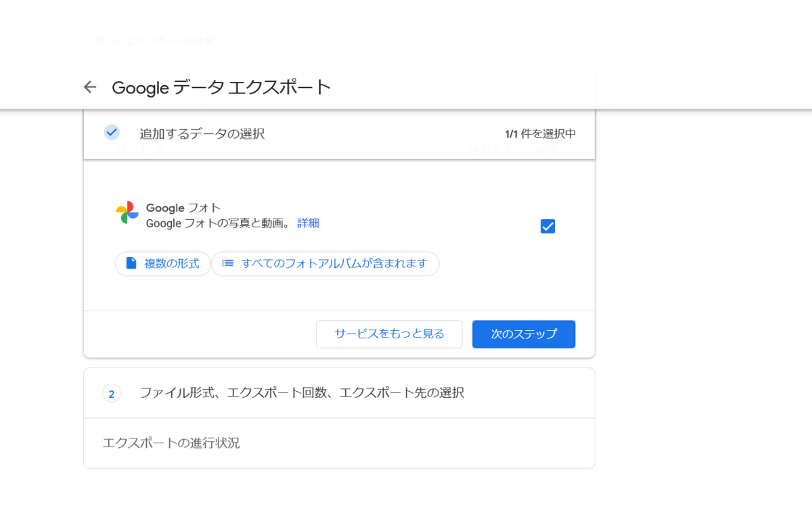The height and width of the screenshot is (519, 812).
Task: Expand step 2 ファイル形式 section
Action: click(339, 393)
